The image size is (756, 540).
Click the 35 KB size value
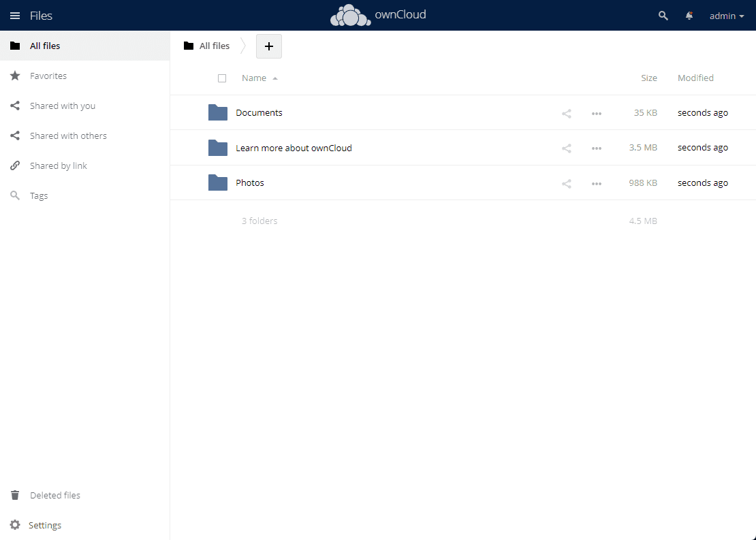pyautogui.click(x=646, y=113)
